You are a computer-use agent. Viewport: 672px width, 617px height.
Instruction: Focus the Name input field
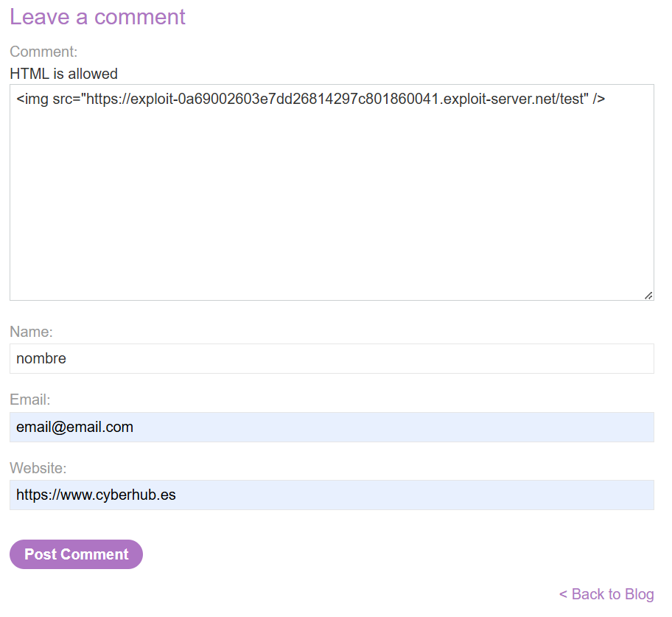click(x=332, y=359)
